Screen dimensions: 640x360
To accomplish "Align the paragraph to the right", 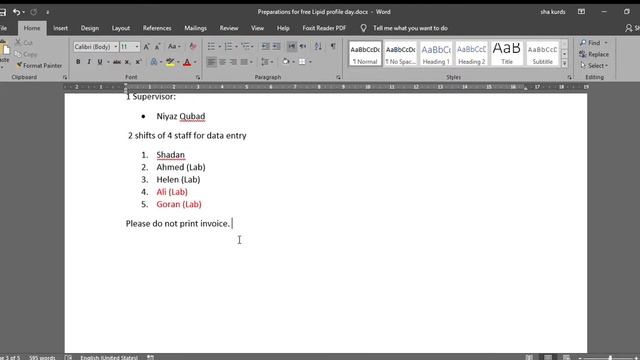I will pos(233,62).
